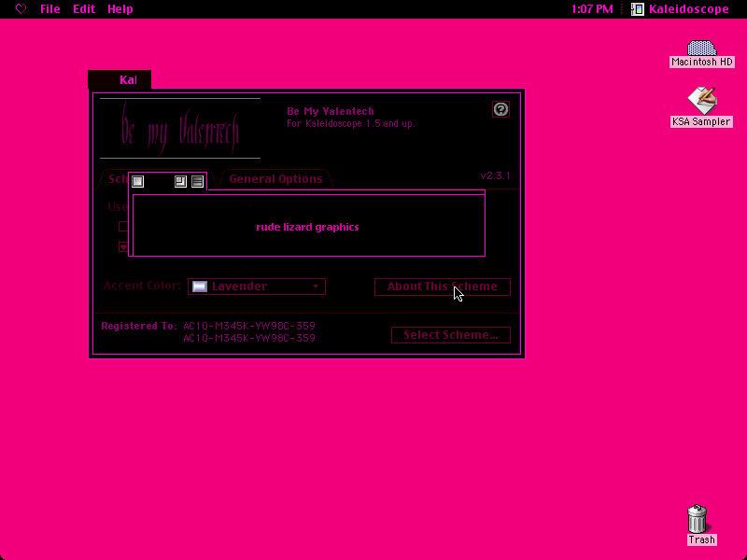747x560 pixels.
Task: Click the menu bar clock showing 1:07 PM
Action: pos(592,9)
